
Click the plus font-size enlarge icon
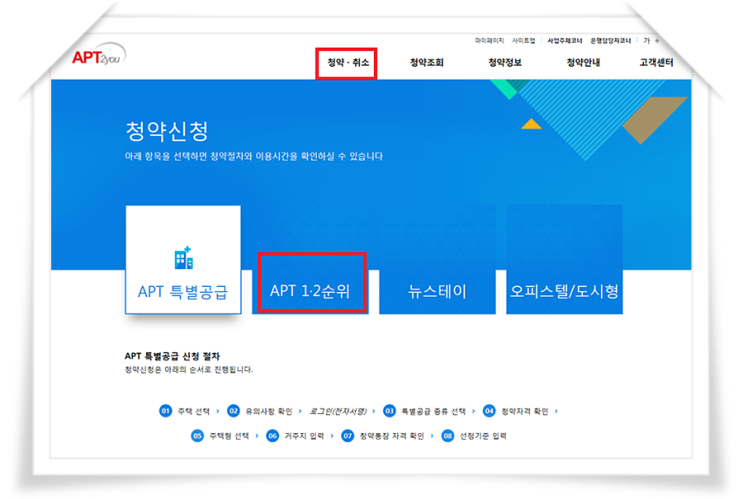coord(657,41)
